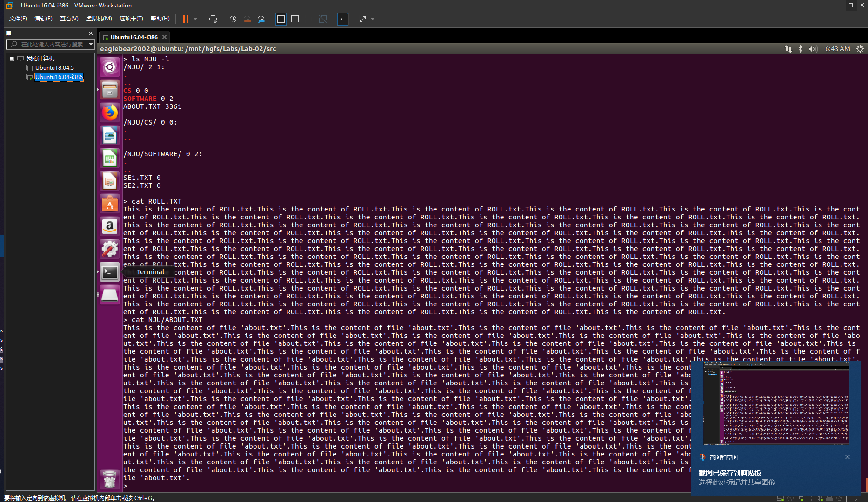Screen dimensions: 868x502
Task: Launch LibreOffice Calc
Action: [110, 158]
